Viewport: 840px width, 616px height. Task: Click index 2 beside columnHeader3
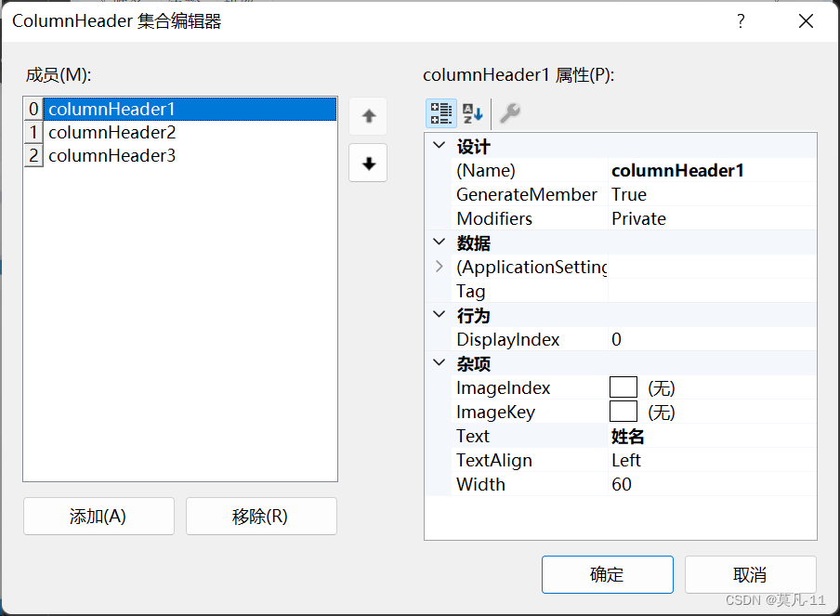tap(33, 156)
